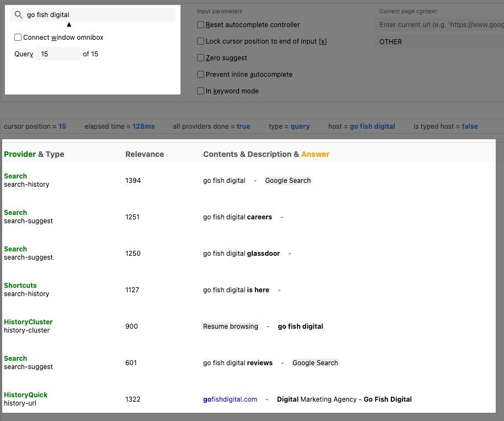Click type value query
Screen dimensions: 504x421
pos(300,127)
